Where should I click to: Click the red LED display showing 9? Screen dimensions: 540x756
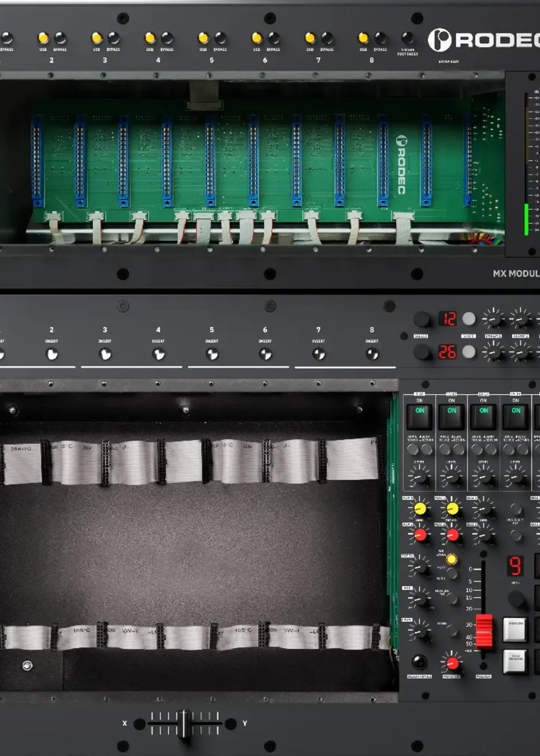[515, 566]
